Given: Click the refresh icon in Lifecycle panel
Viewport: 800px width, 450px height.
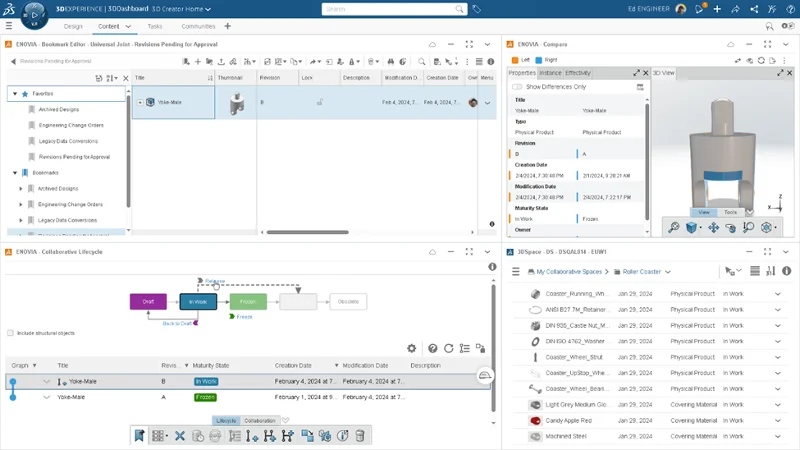Looking at the screenshot, I should [449, 348].
